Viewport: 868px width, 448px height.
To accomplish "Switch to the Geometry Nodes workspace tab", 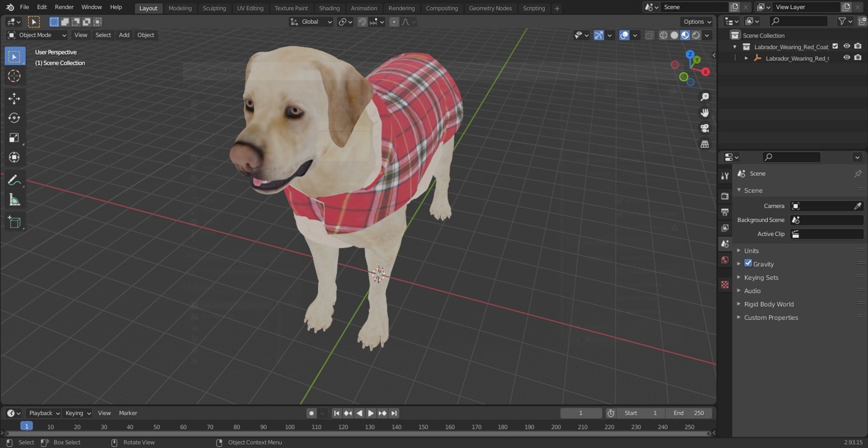I will [x=491, y=8].
